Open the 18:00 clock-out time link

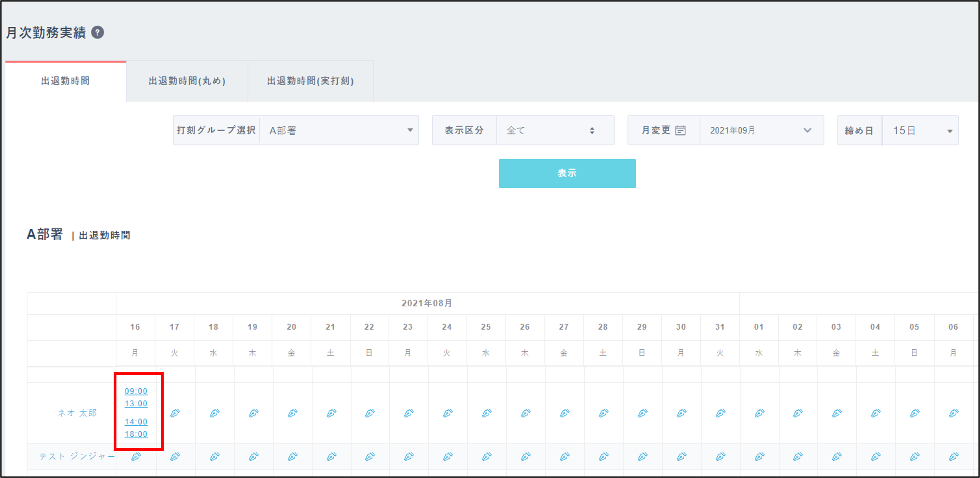(x=136, y=434)
